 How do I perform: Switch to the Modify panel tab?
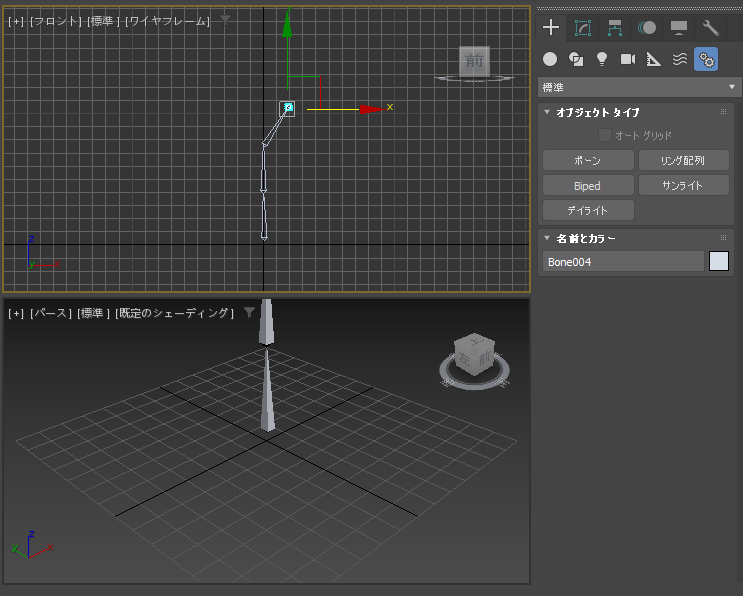click(x=583, y=27)
